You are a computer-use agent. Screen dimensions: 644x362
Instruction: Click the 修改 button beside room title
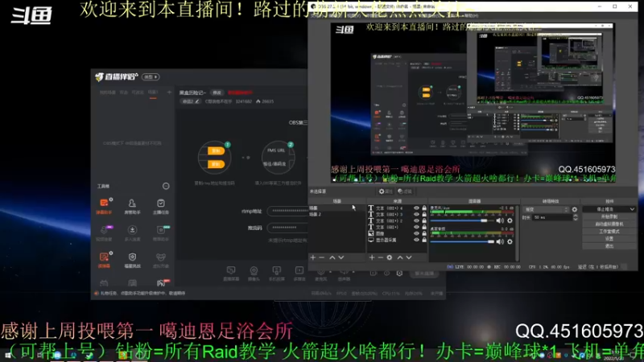[x=217, y=93]
